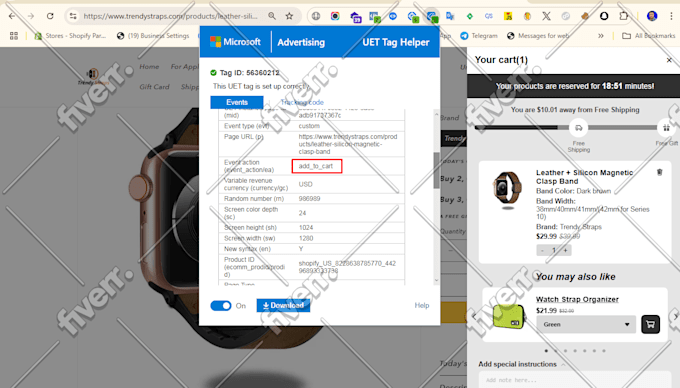This screenshot has width=680, height=388.
Task: Click the cart watch band thumbnail
Action: click(x=507, y=190)
